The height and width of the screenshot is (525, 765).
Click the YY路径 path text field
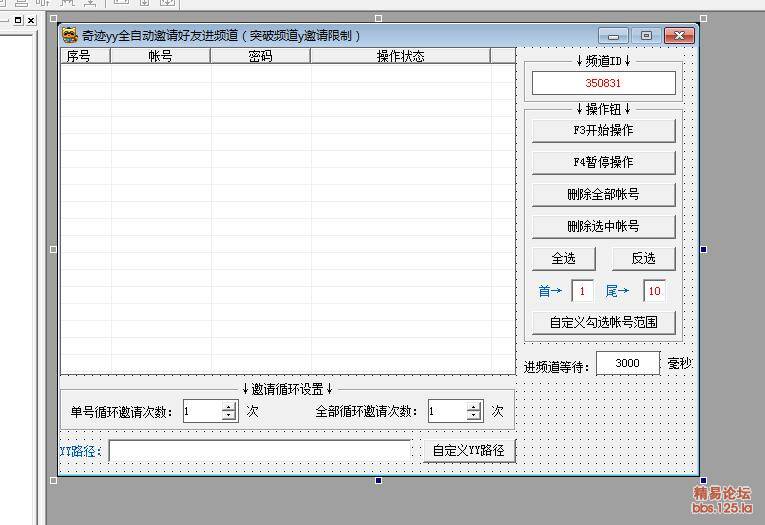click(260, 451)
